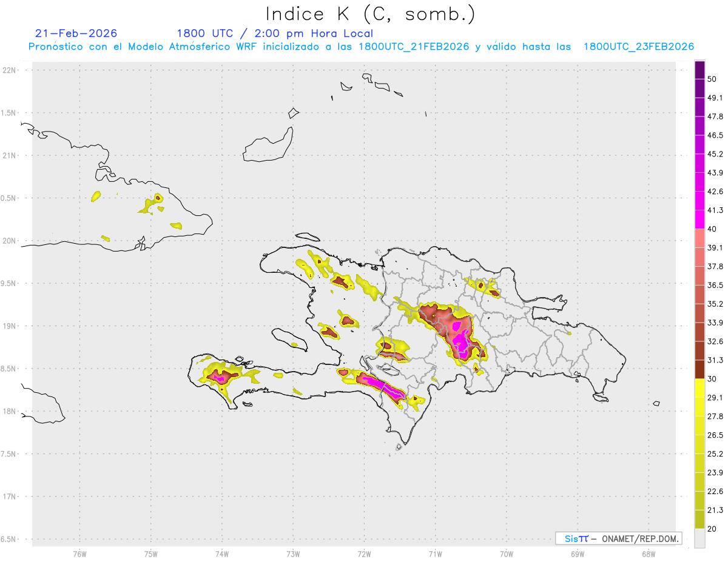Image resolution: width=728 pixels, height=562 pixels.
Task: Click the dark purple legend band above 50
Action: coord(700,70)
